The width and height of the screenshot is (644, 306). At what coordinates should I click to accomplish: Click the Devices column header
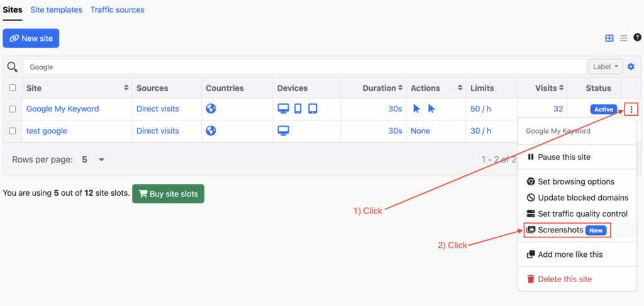pyautogui.click(x=292, y=88)
